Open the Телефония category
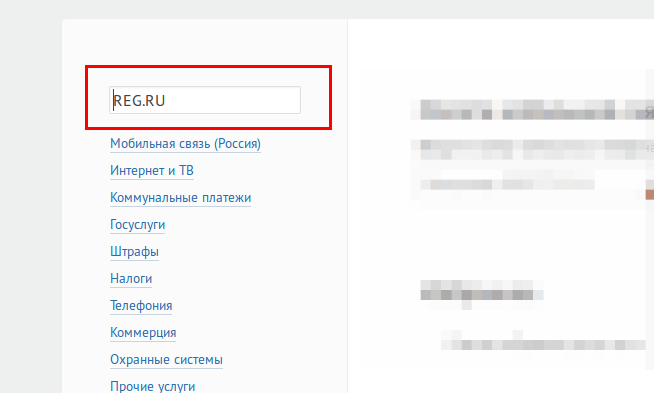 point(141,306)
